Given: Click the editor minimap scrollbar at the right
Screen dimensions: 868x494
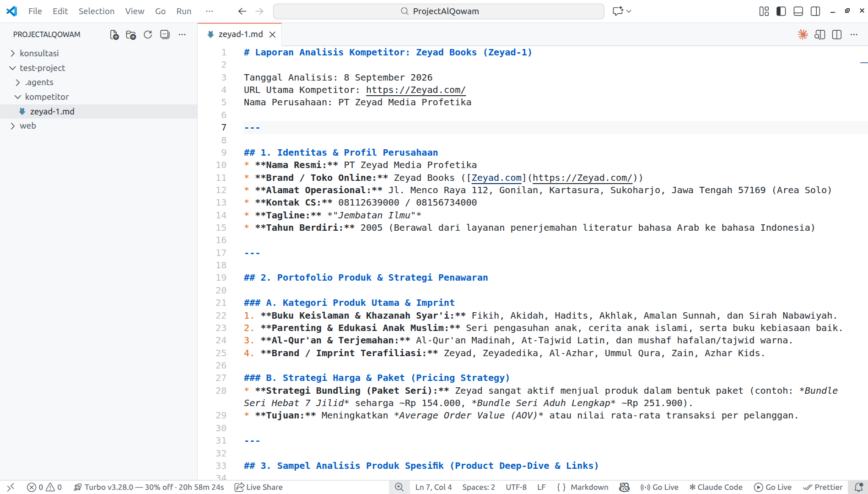Looking at the screenshot, I should 863,263.
